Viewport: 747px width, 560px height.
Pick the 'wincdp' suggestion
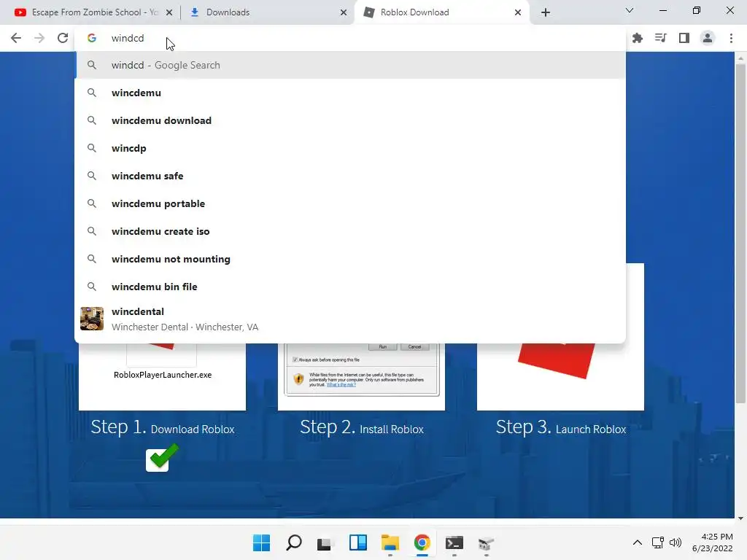point(350,148)
